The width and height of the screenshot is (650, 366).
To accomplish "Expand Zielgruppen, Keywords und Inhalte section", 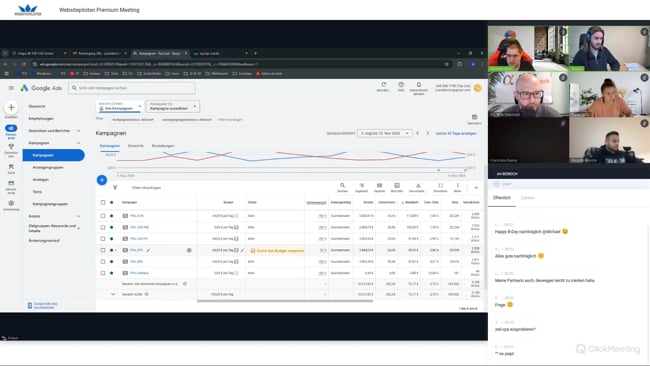I will 78,228.
